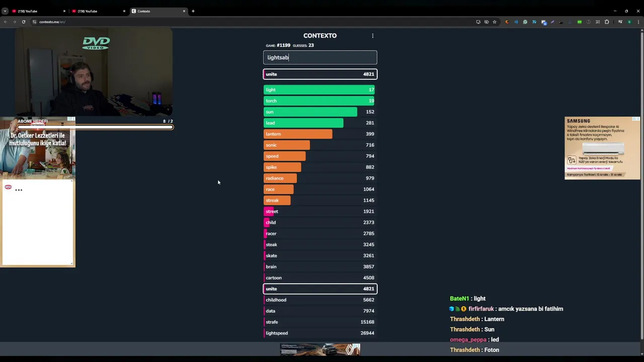Open the screenshot capture extension icon
Screen dimensions: 644x362
click(543, 22)
